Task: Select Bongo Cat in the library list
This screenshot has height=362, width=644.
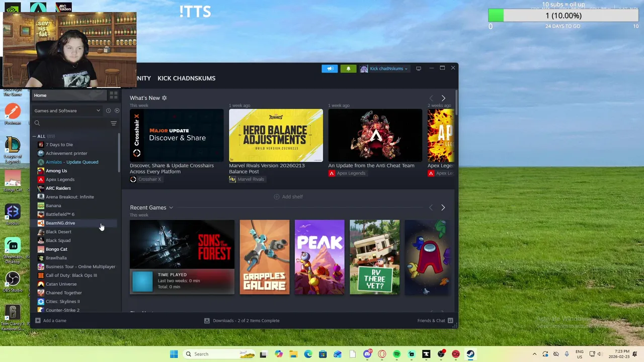Action: tap(56, 249)
